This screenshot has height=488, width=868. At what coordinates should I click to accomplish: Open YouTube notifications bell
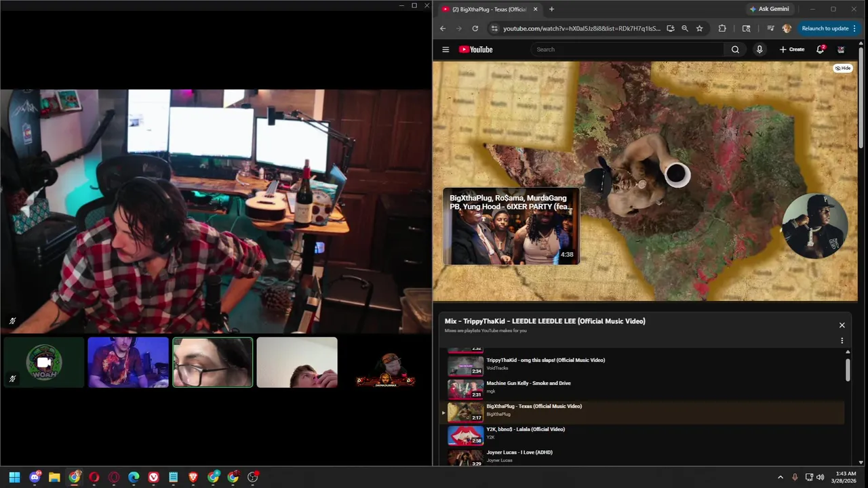[820, 49]
